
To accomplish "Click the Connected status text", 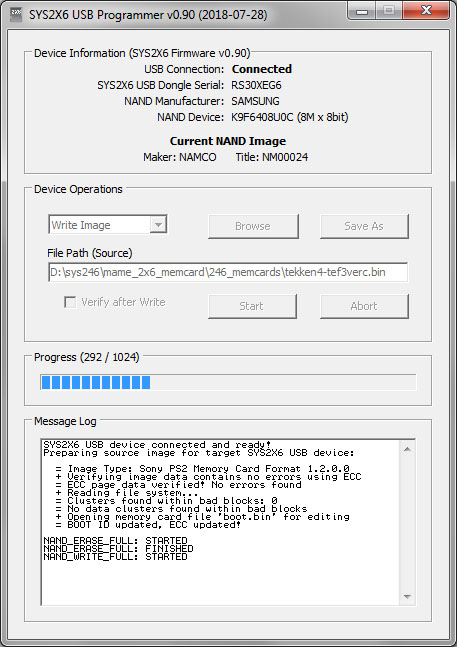I will click(x=261, y=69).
